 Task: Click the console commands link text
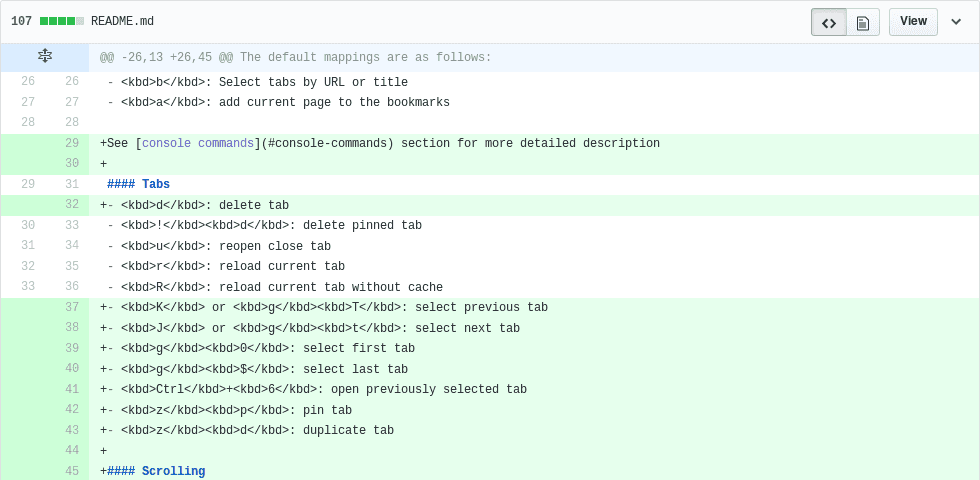click(198, 143)
